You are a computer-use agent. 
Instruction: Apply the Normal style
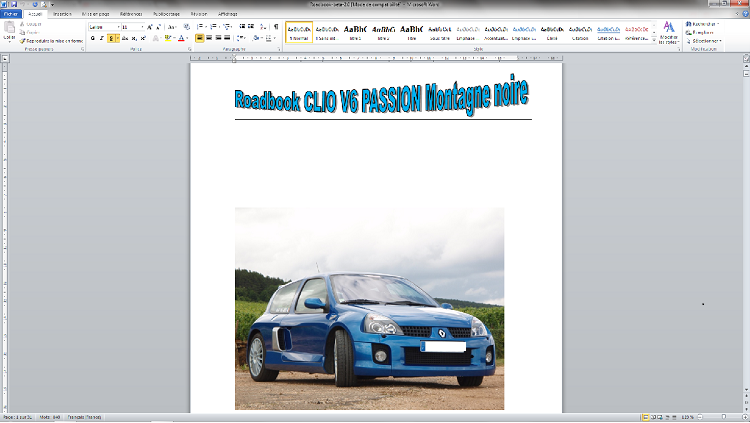tap(299, 32)
